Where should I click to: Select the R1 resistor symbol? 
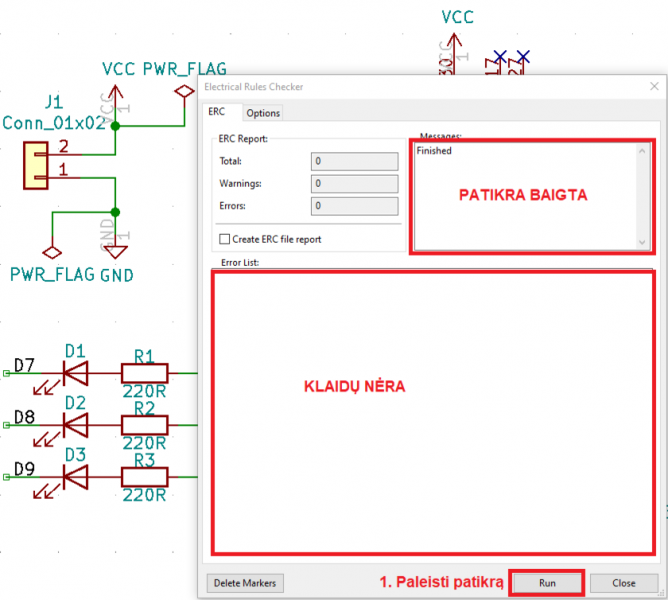(145, 373)
